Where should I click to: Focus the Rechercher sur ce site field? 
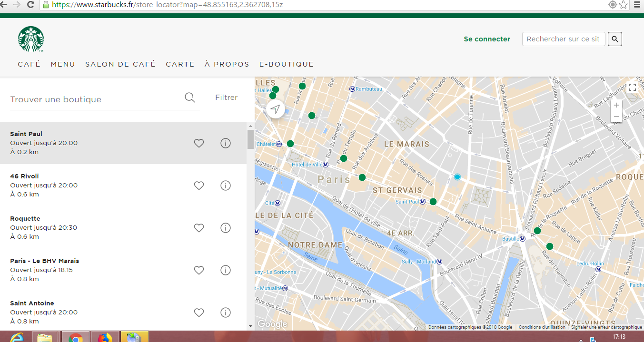click(x=564, y=39)
